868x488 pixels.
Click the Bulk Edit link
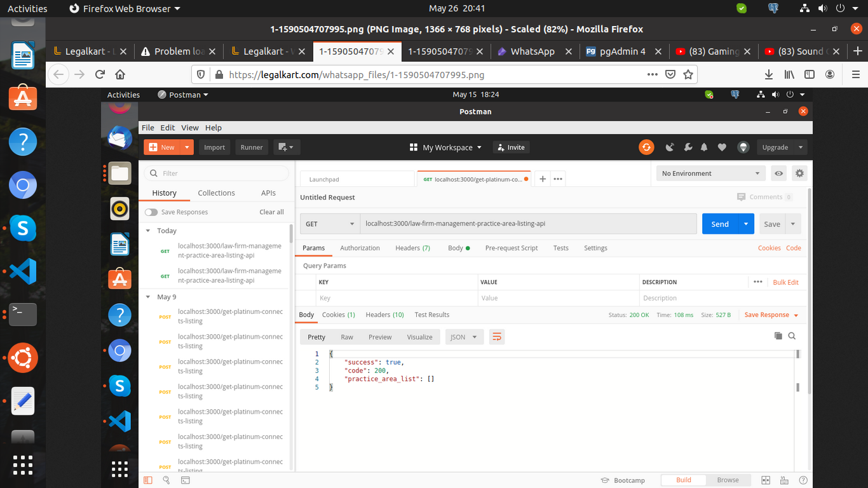pos(785,282)
